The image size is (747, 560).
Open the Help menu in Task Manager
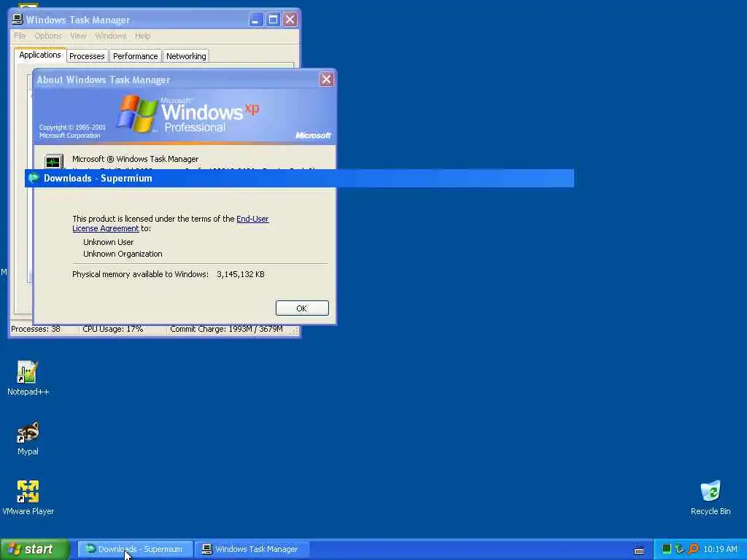pos(142,36)
